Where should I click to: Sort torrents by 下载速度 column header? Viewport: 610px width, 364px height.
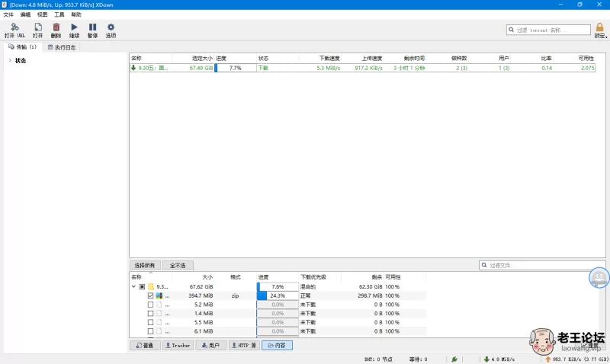pos(320,59)
